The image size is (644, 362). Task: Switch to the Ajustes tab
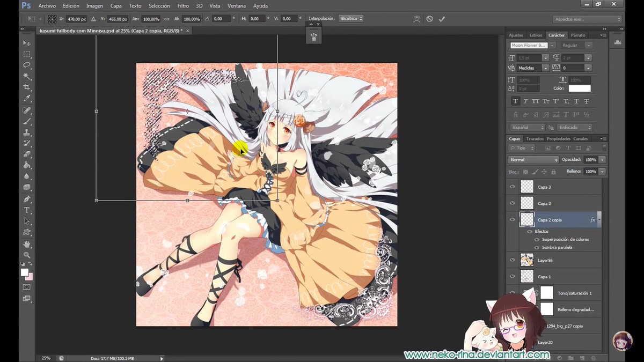(x=516, y=35)
